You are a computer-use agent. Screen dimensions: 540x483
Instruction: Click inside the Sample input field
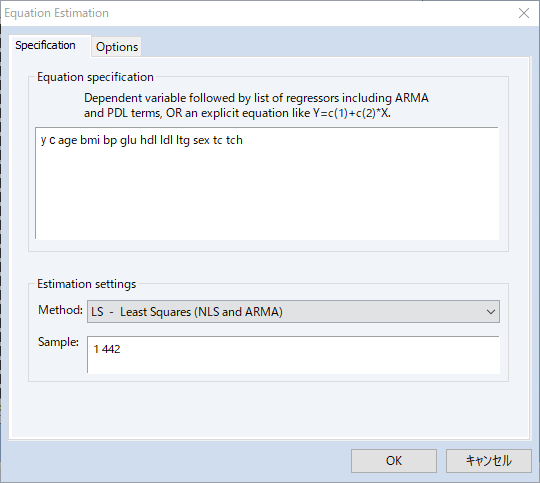click(293, 355)
